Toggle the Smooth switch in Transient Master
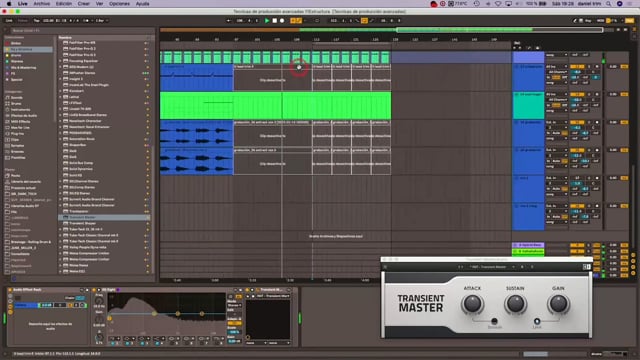640x360 pixels. 494,321
